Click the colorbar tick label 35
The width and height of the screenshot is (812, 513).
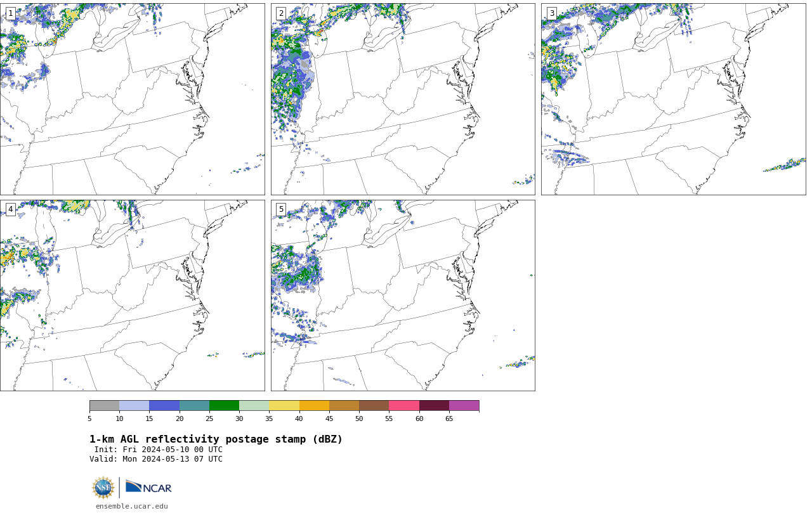(x=269, y=419)
